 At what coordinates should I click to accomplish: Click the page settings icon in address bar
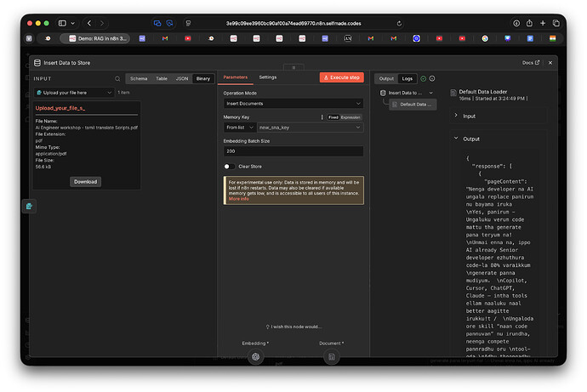click(188, 23)
